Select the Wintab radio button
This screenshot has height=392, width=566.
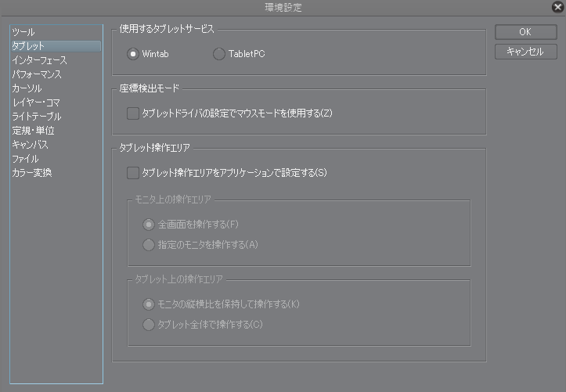coord(133,54)
